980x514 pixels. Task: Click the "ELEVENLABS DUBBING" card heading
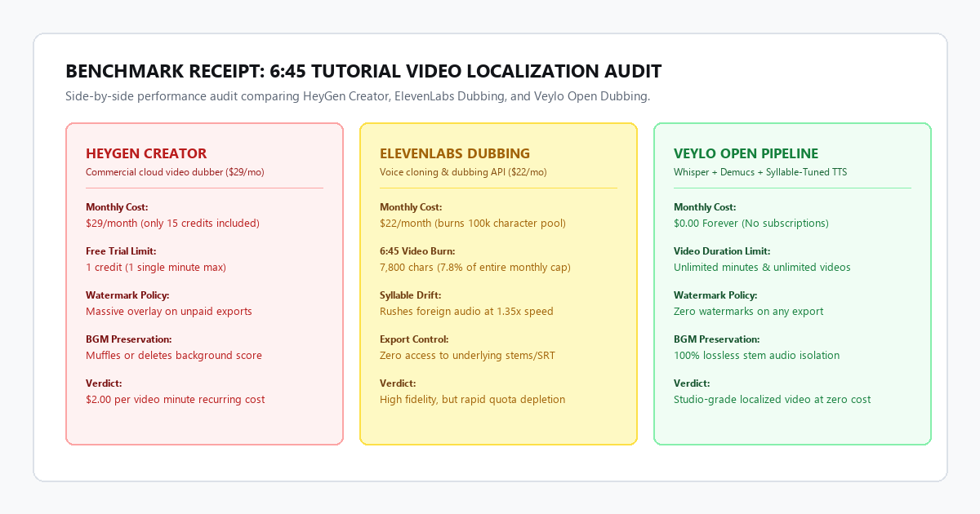455,153
